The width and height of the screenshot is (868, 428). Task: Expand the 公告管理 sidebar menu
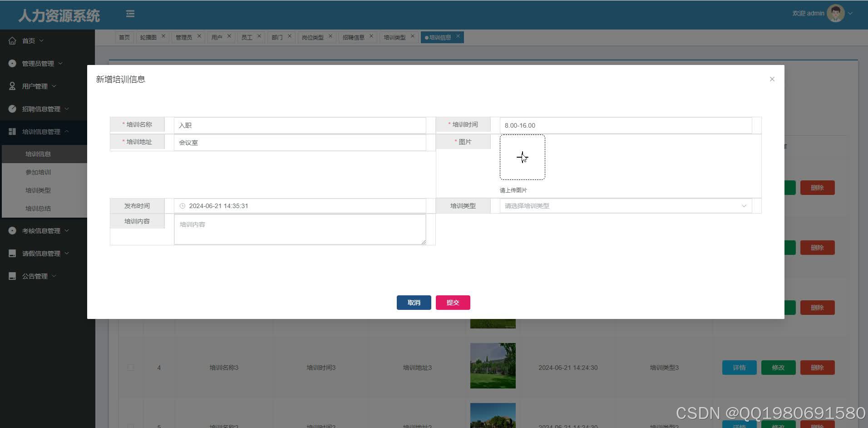coord(54,276)
